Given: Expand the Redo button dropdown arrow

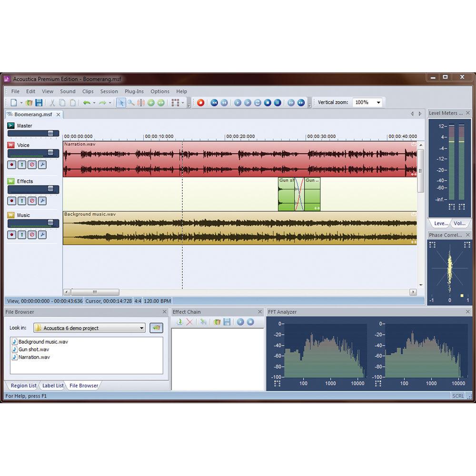Looking at the screenshot, I should tap(109, 102).
